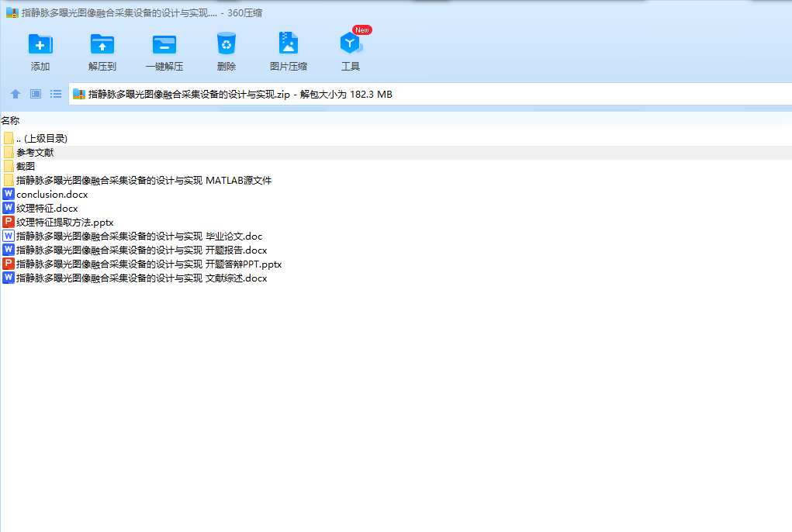Click the 360压缩 window title text
Screen dimensions: 792x532
click(142, 12)
